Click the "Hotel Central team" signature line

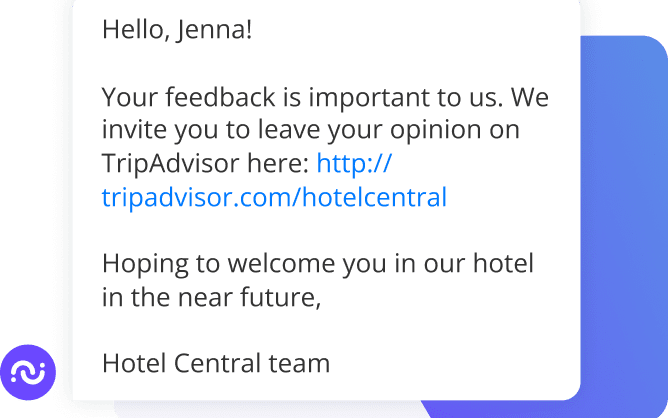[215, 362]
